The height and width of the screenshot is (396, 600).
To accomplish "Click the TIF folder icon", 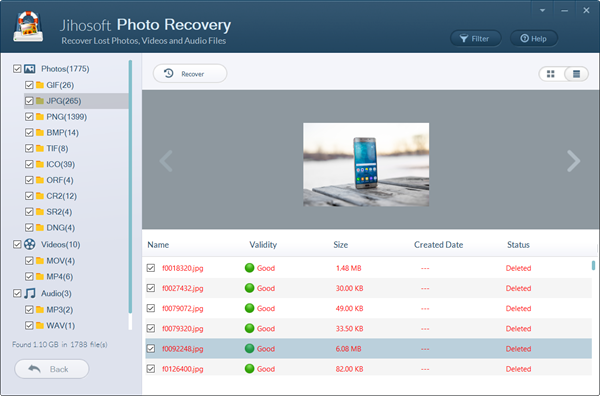I will [x=40, y=148].
